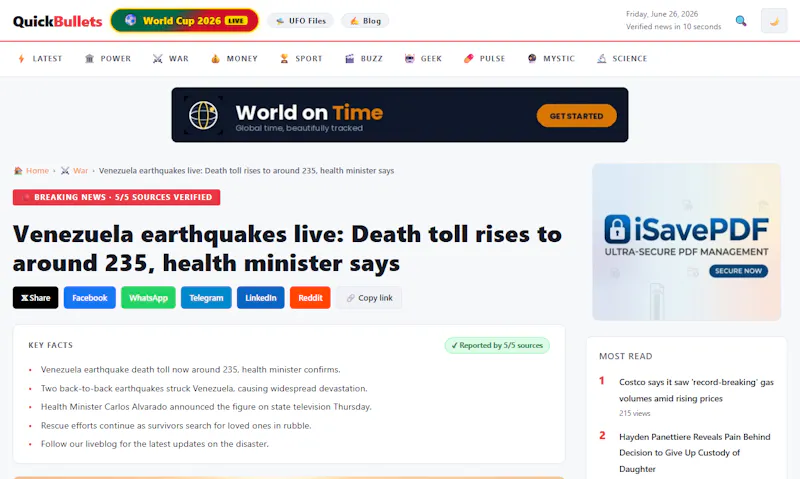Click the 'KEY FACTS' heading
The height and width of the screenshot is (479, 800).
pyautogui.click(x=51, y=345)
